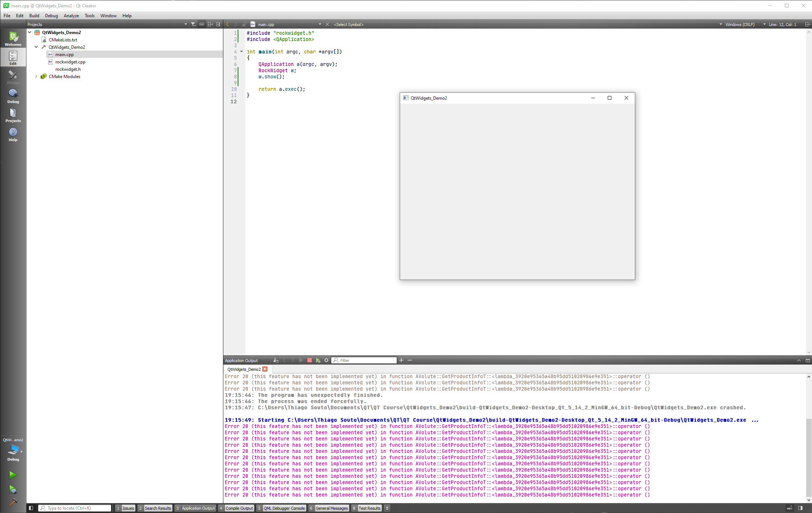Close the Projects side pane
Image resolution: width=812 pixels, height=513 pixels.
(218, 25)
